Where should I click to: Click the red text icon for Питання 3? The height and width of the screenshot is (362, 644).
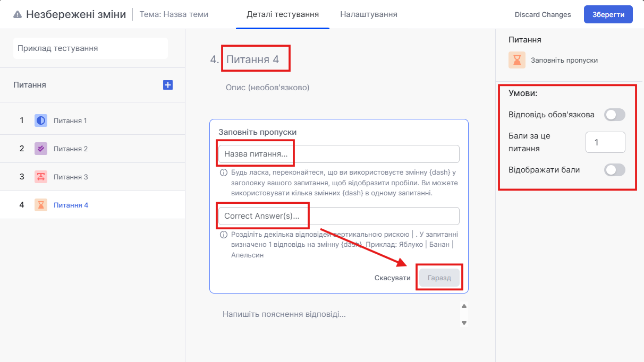coord(41,177)
